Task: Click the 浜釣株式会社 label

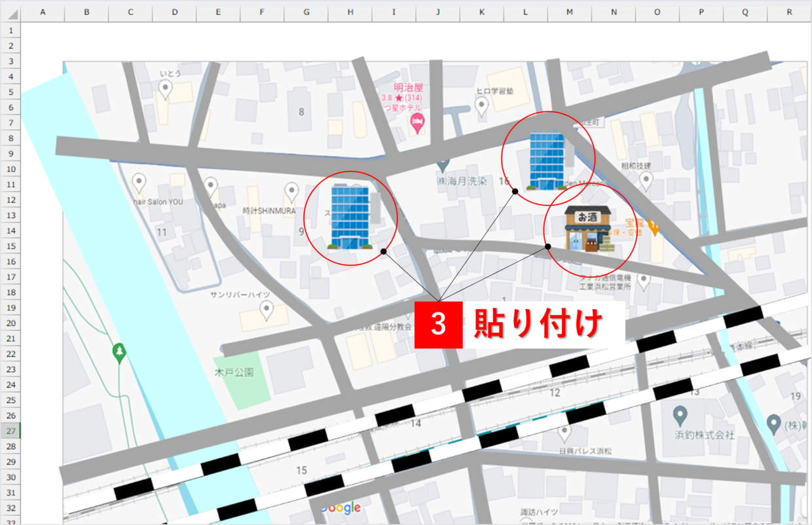Action: [x=705, y=435]
